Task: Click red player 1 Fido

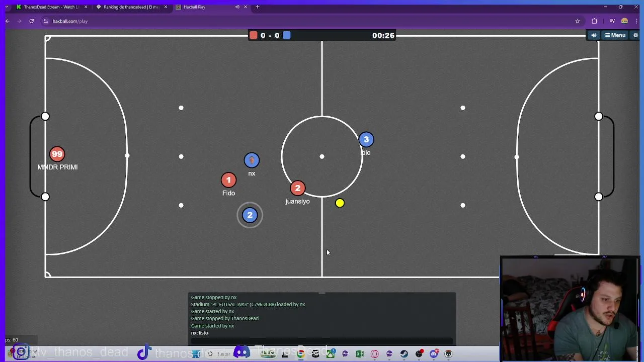Action: tap(228, 180)
